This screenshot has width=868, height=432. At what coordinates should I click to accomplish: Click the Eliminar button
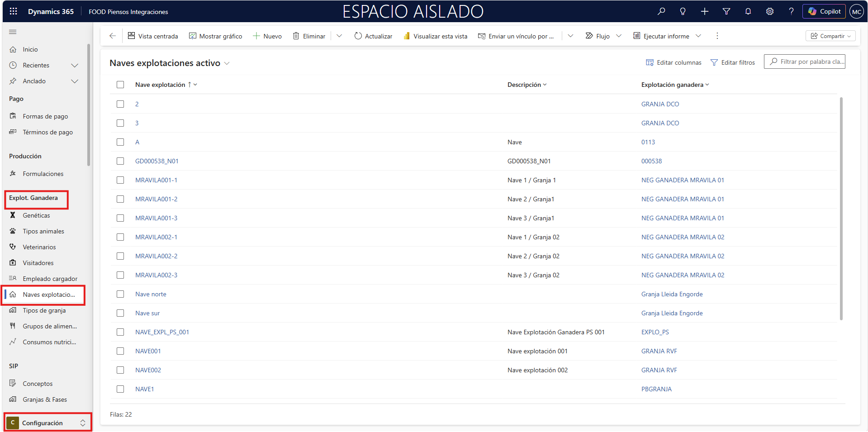pos(309,36)
